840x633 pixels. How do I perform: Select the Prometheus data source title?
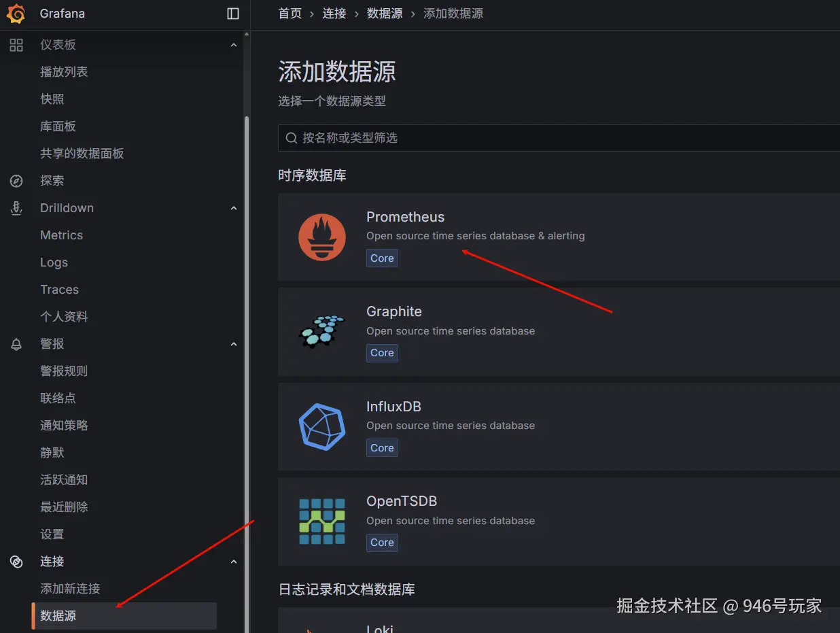[405, 217]
